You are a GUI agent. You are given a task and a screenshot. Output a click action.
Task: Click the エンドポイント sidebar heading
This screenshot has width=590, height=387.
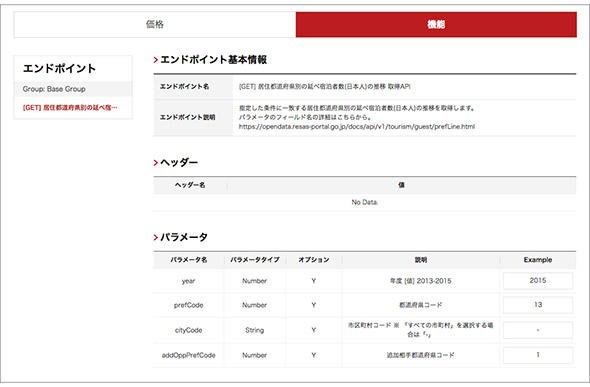pos(59,68)
